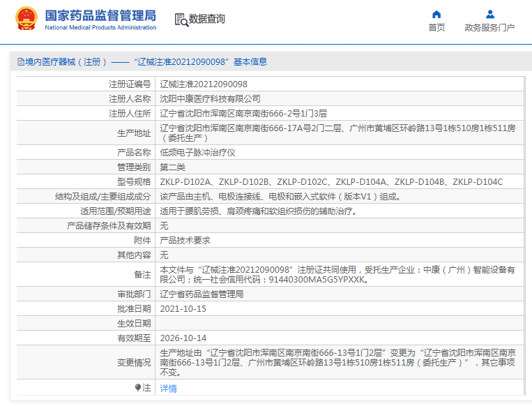
Task: Click the 注册人住所 row label
Action: click(130, 114)
